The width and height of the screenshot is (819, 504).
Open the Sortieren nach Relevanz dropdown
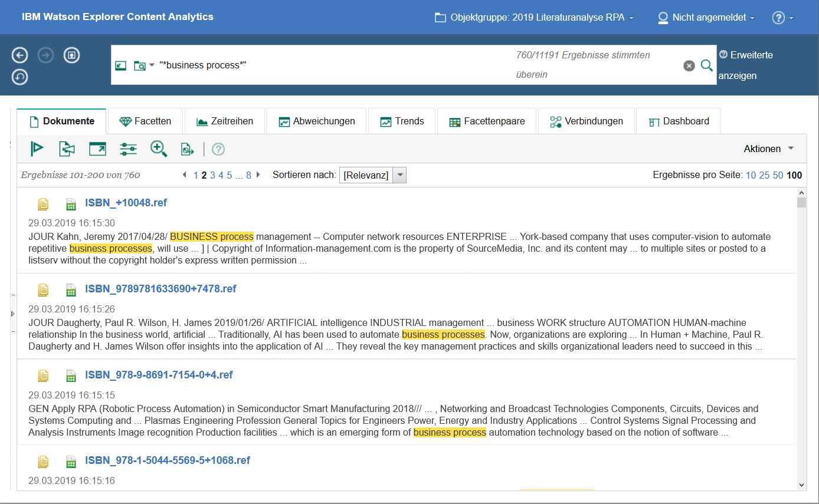click(373, 175)
